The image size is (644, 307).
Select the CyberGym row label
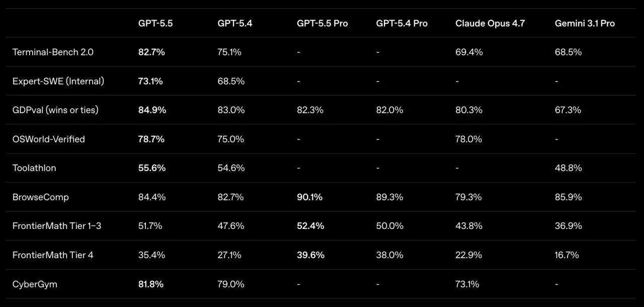(x=35, y=284)
